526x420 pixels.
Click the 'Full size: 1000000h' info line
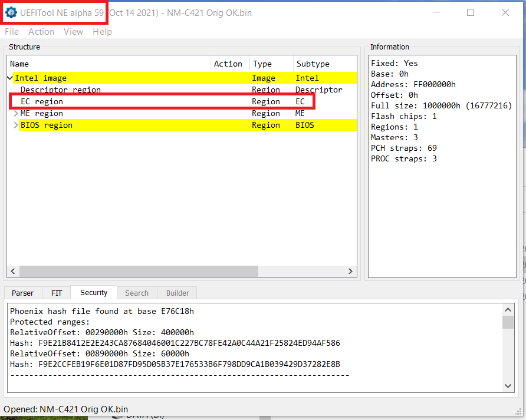click(442, 105)
